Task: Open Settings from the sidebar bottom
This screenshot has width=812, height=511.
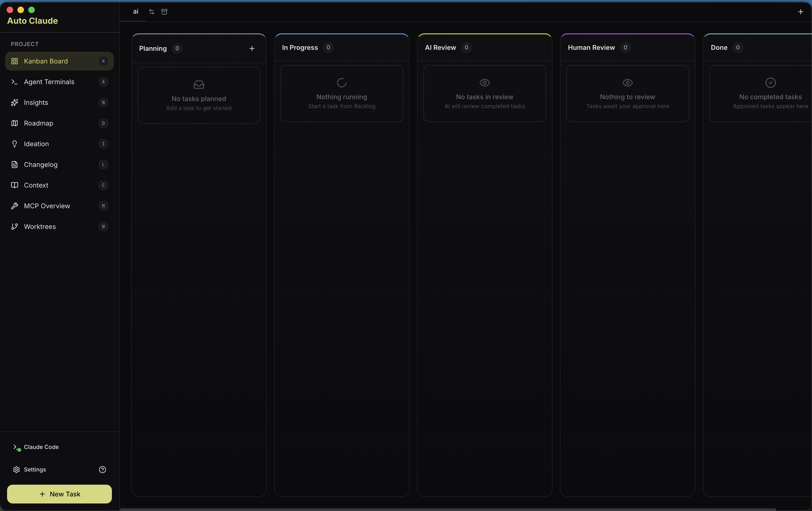Action: (35, 470)
